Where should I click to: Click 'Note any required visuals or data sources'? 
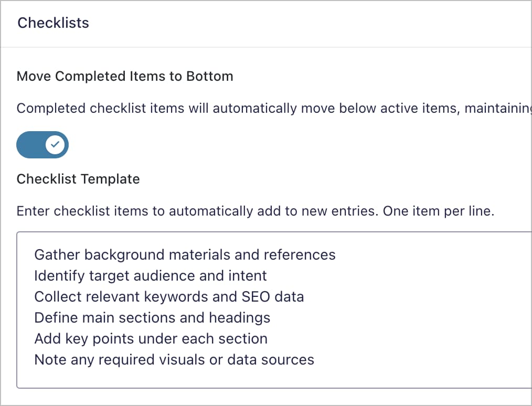click(x=174, y=359)
